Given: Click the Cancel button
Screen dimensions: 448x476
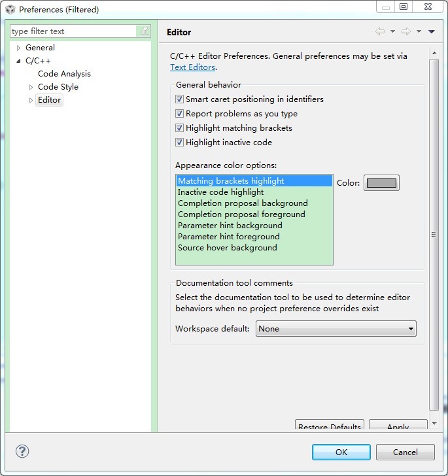Looking at the screenshot, I should 405,452.
